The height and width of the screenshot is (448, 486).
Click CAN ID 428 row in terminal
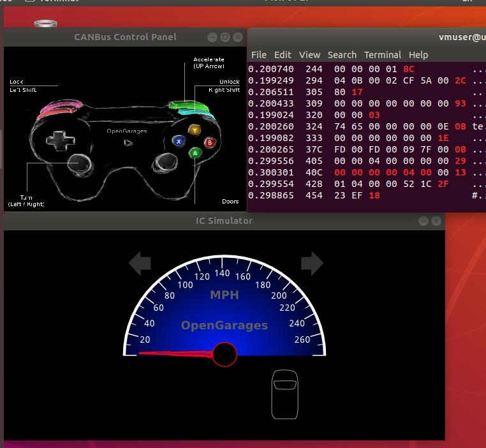click(x=367, y=184)
